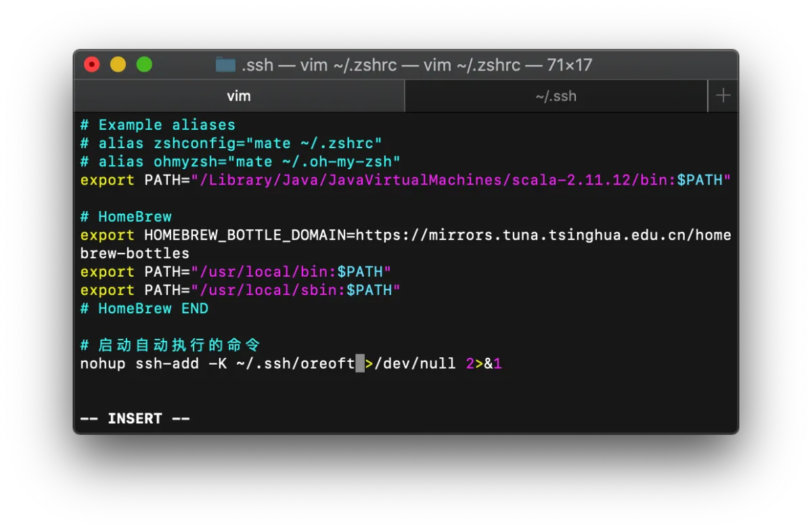Switch to the vim tab
812x531 pixels.
pyautogui.click(x=239, y=96)
